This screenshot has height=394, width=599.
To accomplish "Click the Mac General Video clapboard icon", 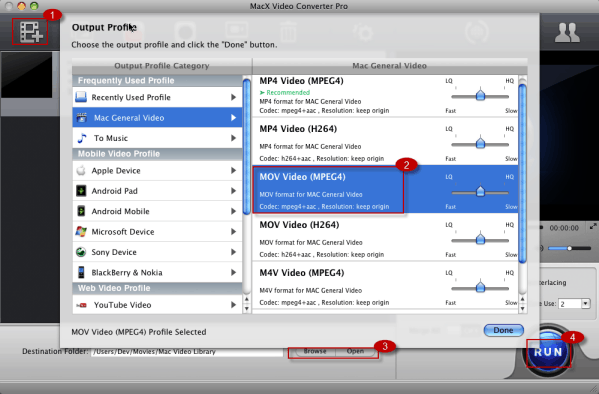I will tap(81, 118).
